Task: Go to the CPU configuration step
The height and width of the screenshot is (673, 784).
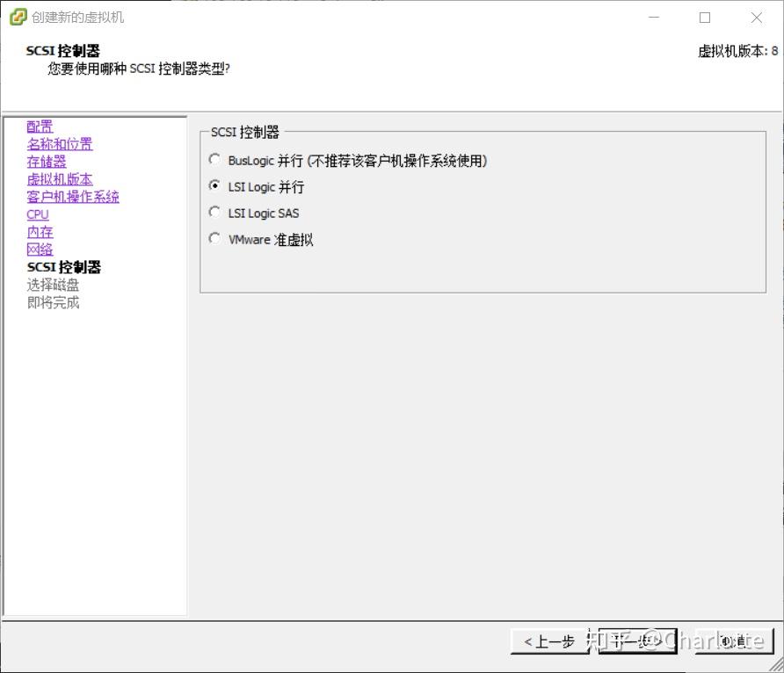Action: click(37, 213)
